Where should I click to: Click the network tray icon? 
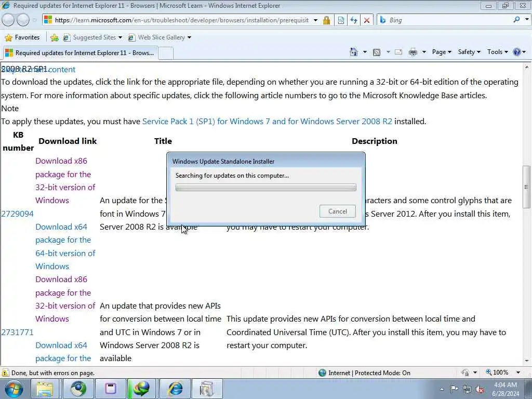[x=467, y=389]
